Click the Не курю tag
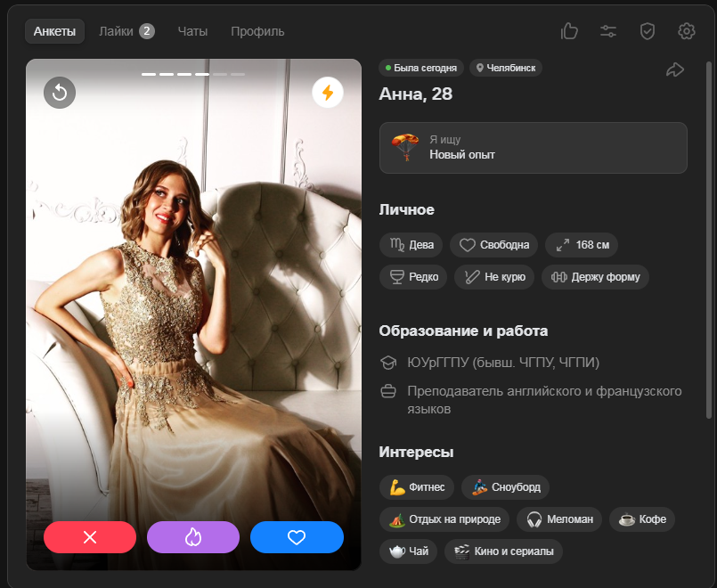The width and height of the screenshot is (717, 588). [494, 277]
